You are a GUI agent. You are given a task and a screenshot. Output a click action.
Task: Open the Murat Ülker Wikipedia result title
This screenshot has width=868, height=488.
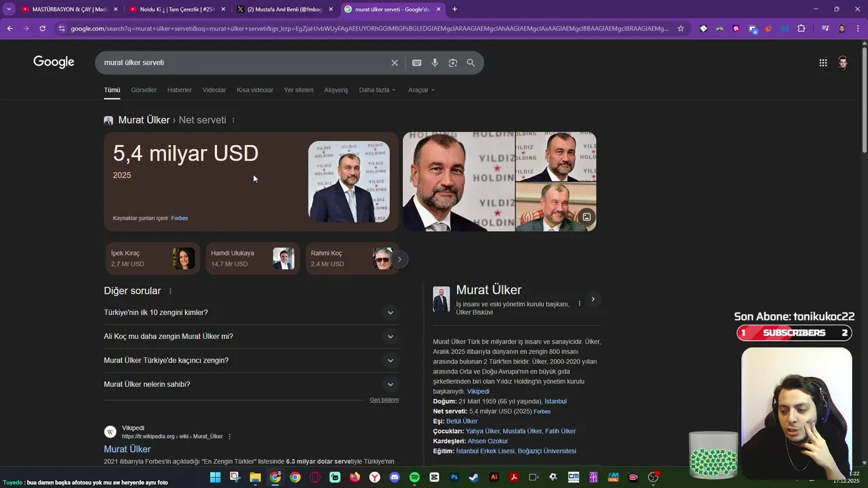[x=127, y=449]
